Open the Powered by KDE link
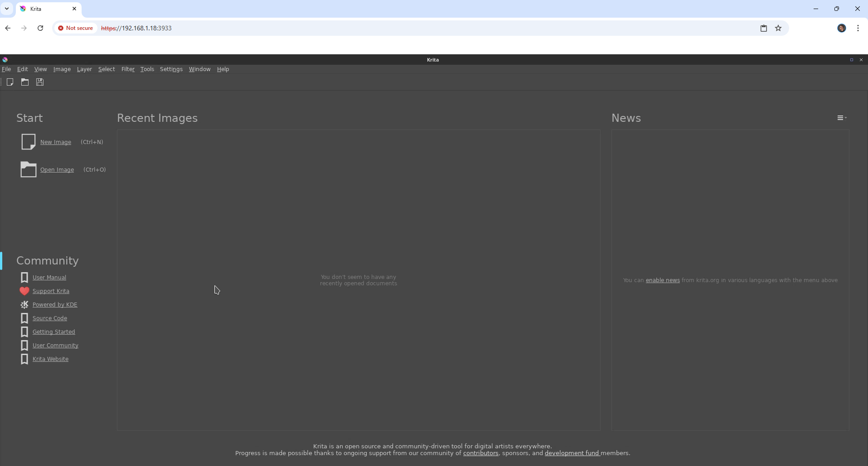868x466 pixels. (x=55, y=305)
